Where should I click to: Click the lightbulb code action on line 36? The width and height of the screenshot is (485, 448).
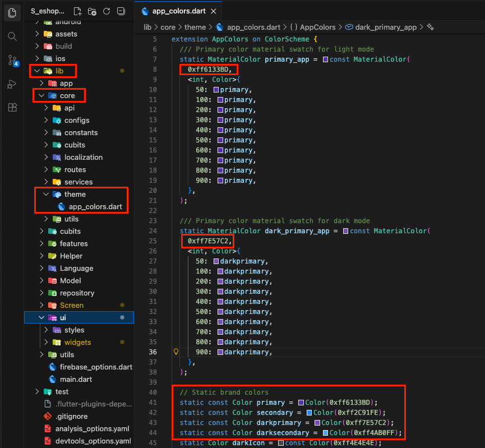click(x=175, y=352)
